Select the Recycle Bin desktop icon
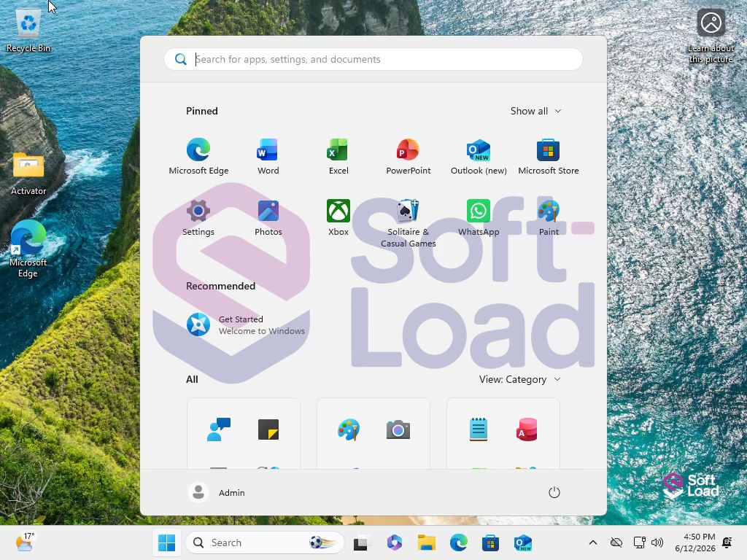The height and width of the screenshot is (560, 747). click(x=28, y=31)
